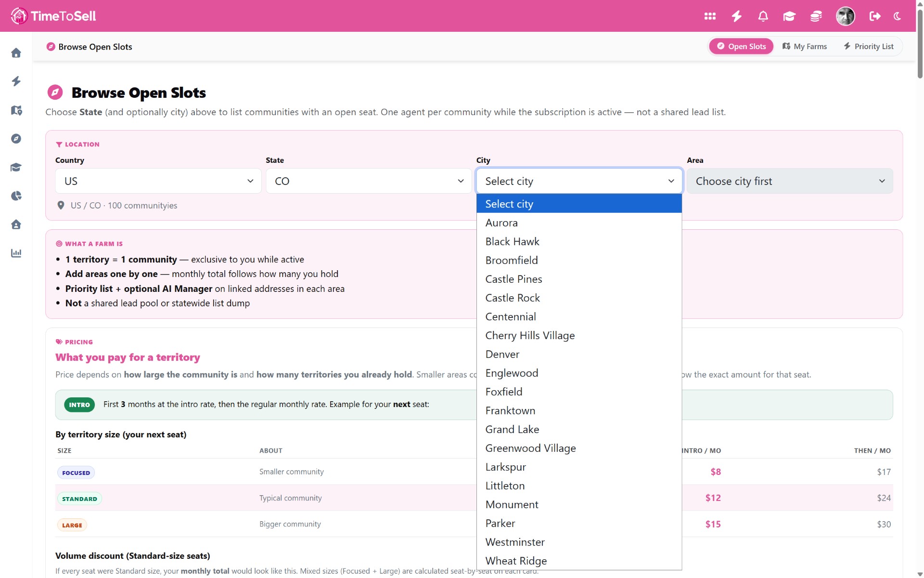Select Denver from the city list
Viewport: 924px width, 578px height.
(x=579, y=354)
